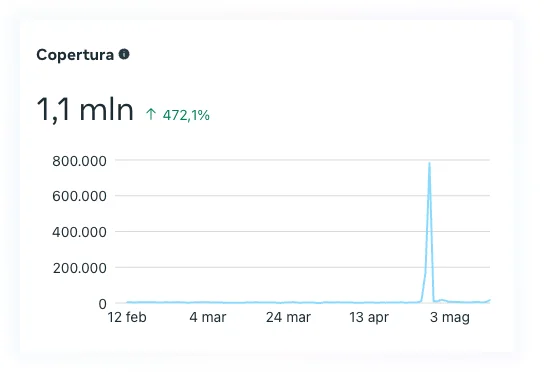This screenshot has width=554, height=392.
Task: Click the 200.000 y-axis label
Action: [79, 268]
